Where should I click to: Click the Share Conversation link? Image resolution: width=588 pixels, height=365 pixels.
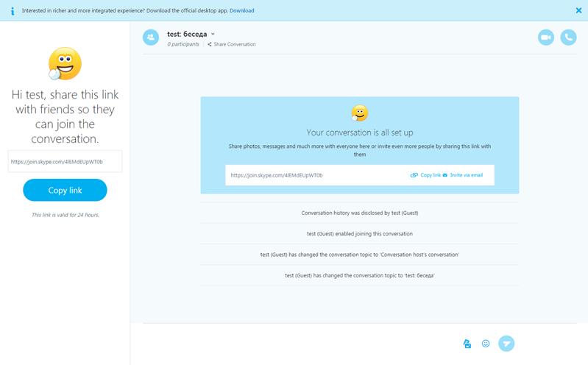232,44
